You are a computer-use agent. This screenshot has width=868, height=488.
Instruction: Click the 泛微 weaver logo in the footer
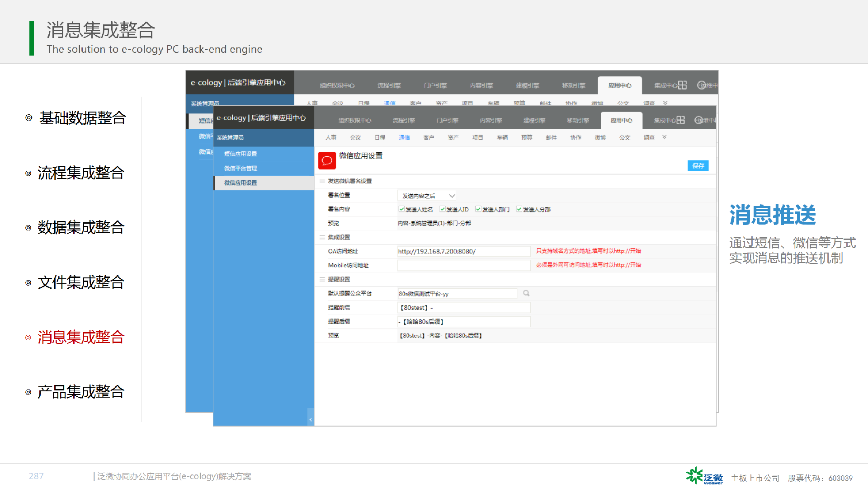pos(704,476)
